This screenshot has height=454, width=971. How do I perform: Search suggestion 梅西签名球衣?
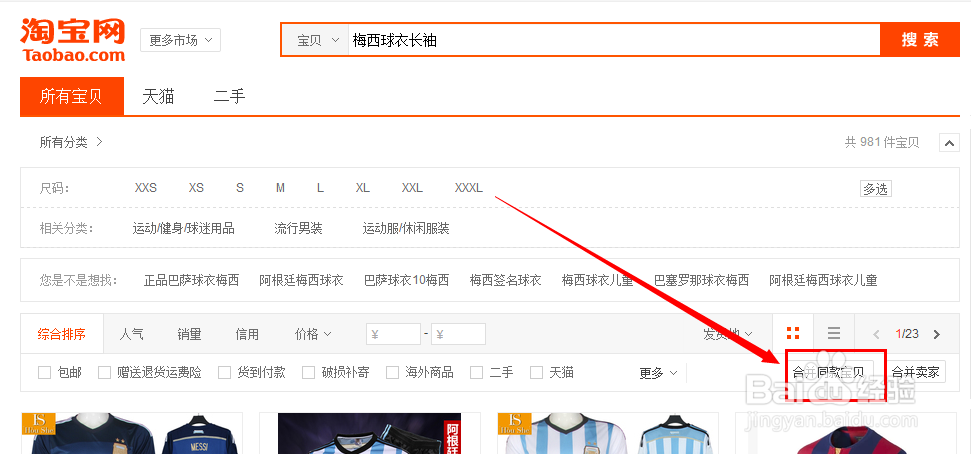(x=505, y=281)
